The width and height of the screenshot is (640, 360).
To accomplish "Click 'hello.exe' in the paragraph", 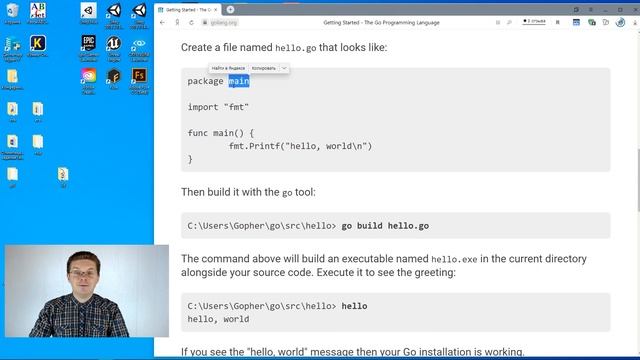I will pos(454,259).
